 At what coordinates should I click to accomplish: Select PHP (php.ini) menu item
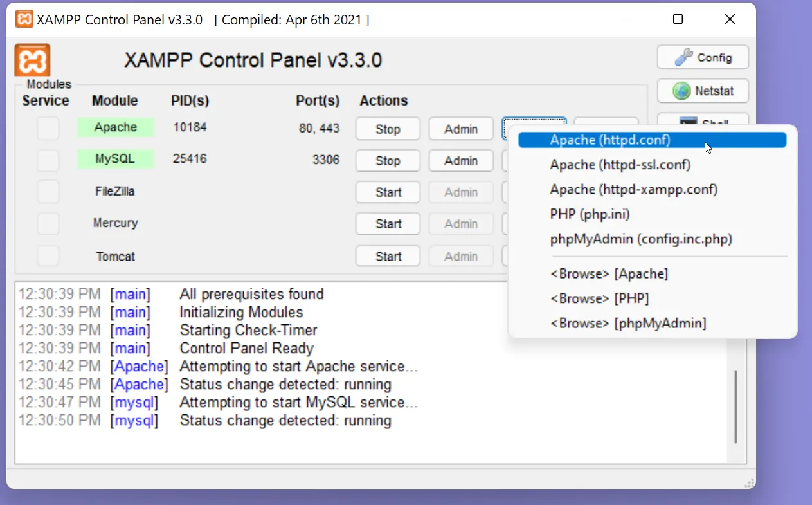[x=590, y=214]
